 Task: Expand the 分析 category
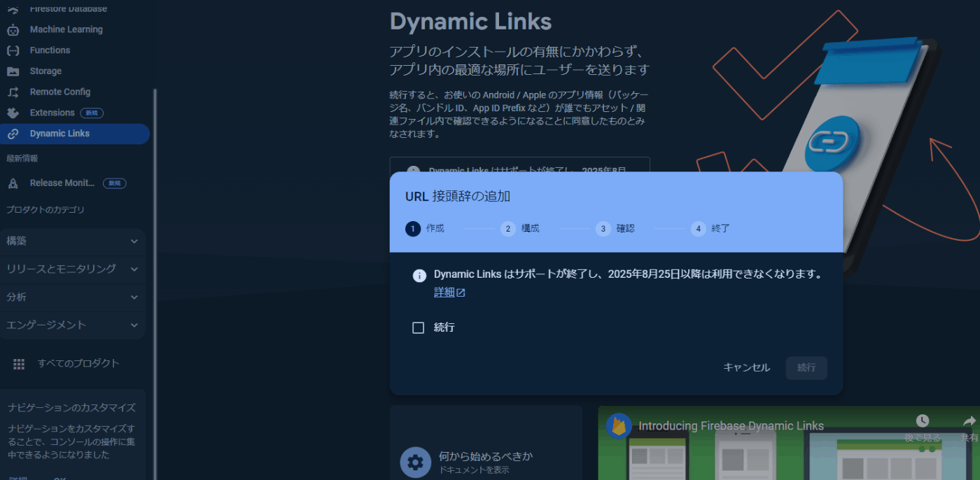[x=73, y=297]
